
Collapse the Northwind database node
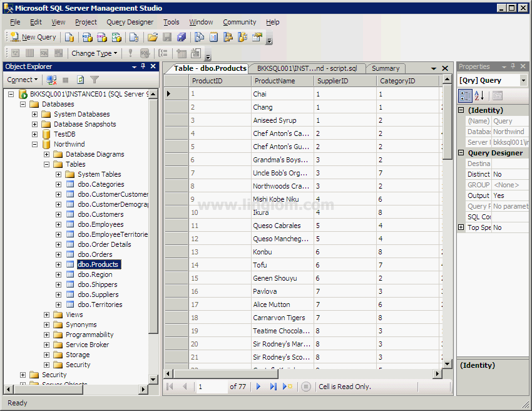coord(34,144)
